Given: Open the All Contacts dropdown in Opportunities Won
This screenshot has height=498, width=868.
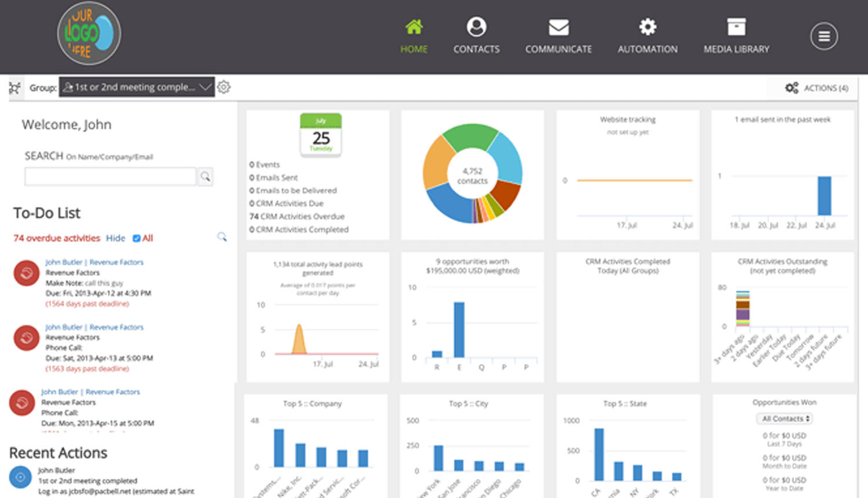Looking at the screenshot, I should pos(784,419).
